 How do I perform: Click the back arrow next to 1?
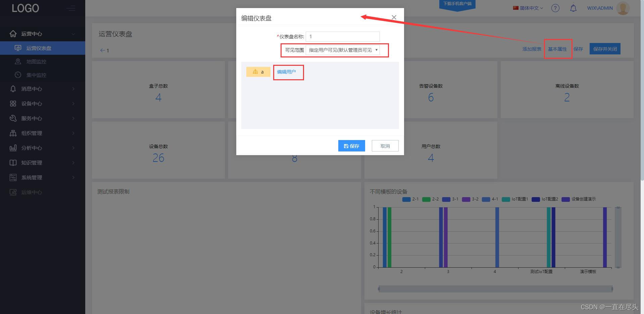(x=103, y=50)
